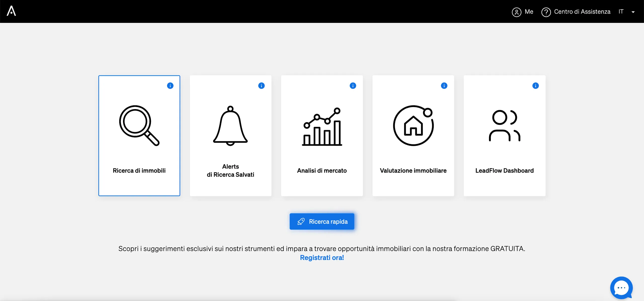Click the IT language label

pyautogui.click(x=621, y=12)
